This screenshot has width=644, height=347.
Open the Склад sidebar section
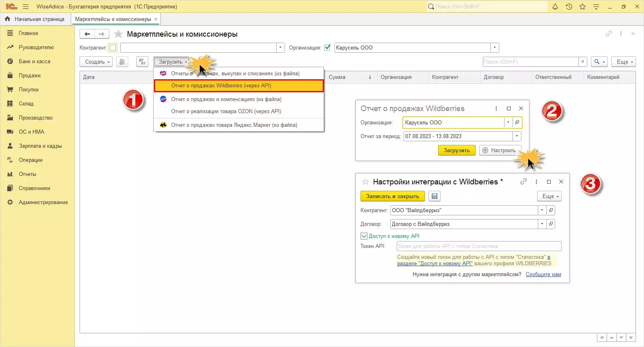click(x=37, y=104)
